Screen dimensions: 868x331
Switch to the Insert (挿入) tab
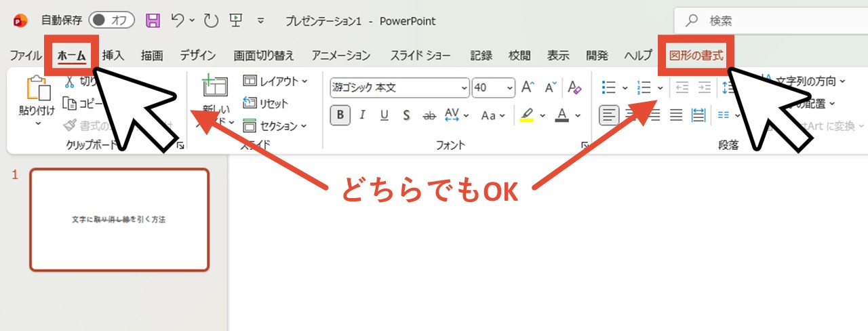point(113,56)
